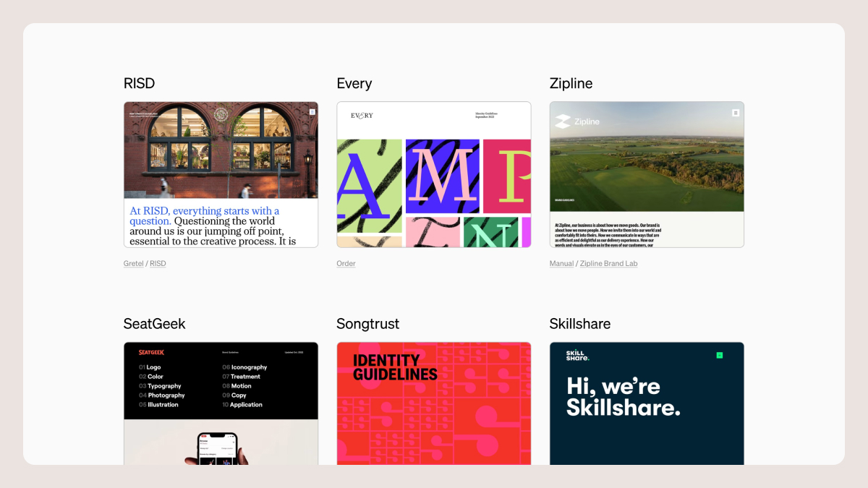868x488 pixels.
Task: Click the menu icon on Zipline preview
Action: [x=736, y=113]
